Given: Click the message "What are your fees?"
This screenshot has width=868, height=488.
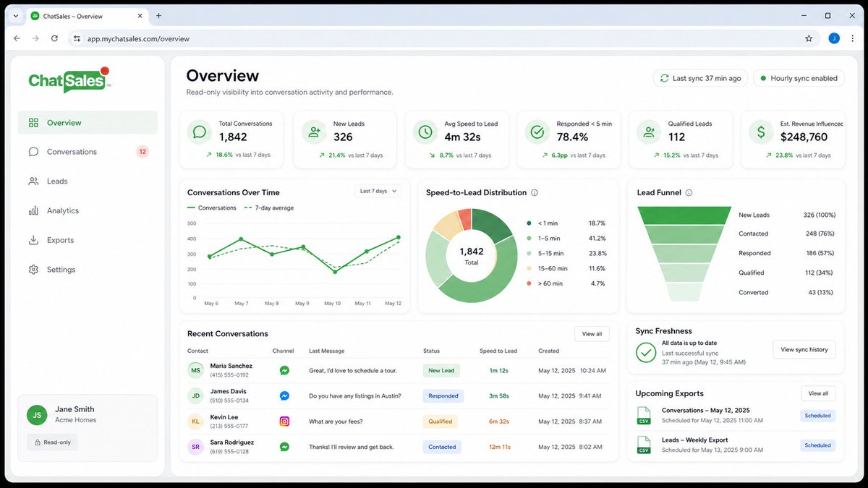Looking at the screenshot, I should 336,421.
